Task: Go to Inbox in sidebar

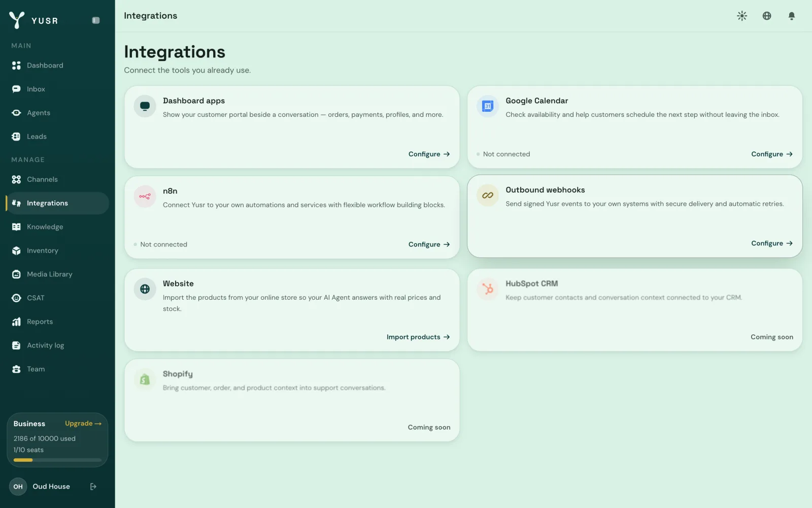Action: (x=57, y=89)
